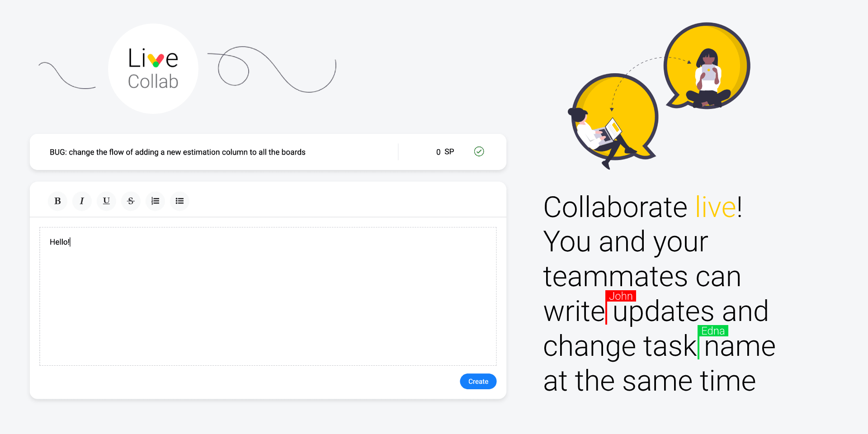Click the 'Collaborate live!' heading text
Screen dimensions: 868x434
click(x=643, y=207)
